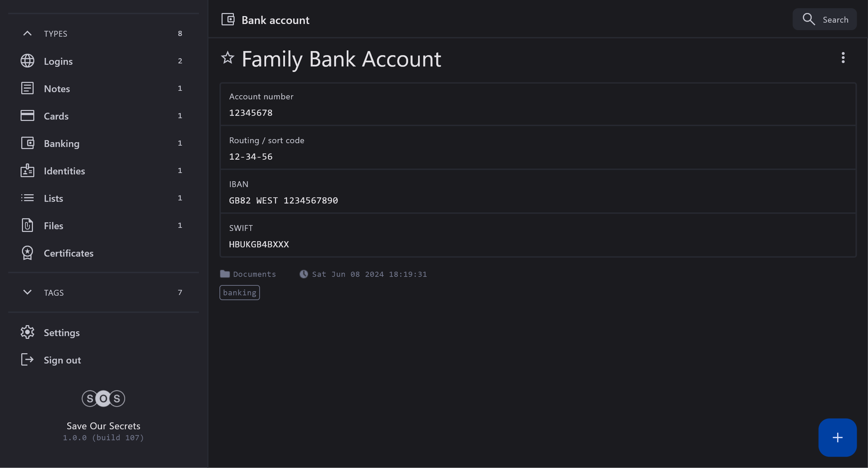Open the Identities badge icon

27,171
